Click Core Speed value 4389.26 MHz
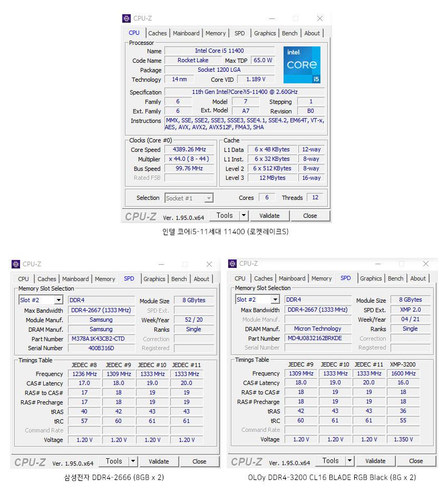The image size is (448, 501). point(189,150)
